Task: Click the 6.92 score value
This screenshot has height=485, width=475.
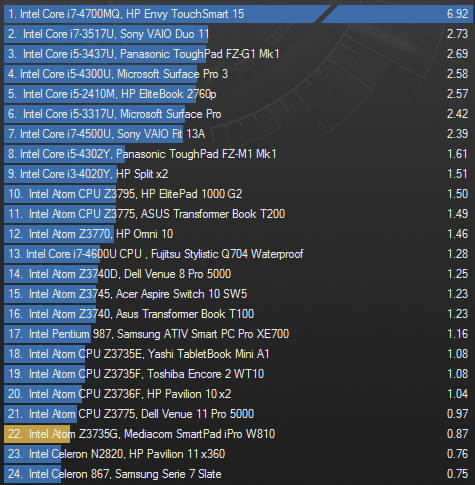Action: click(x=457, y=14)
